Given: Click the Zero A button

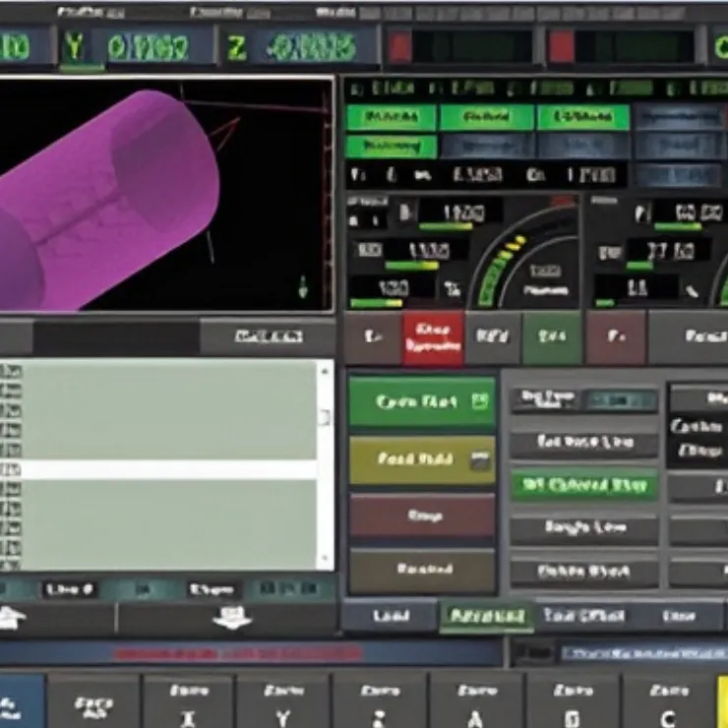Looking at the screenshot, I should tap(476, 700).
